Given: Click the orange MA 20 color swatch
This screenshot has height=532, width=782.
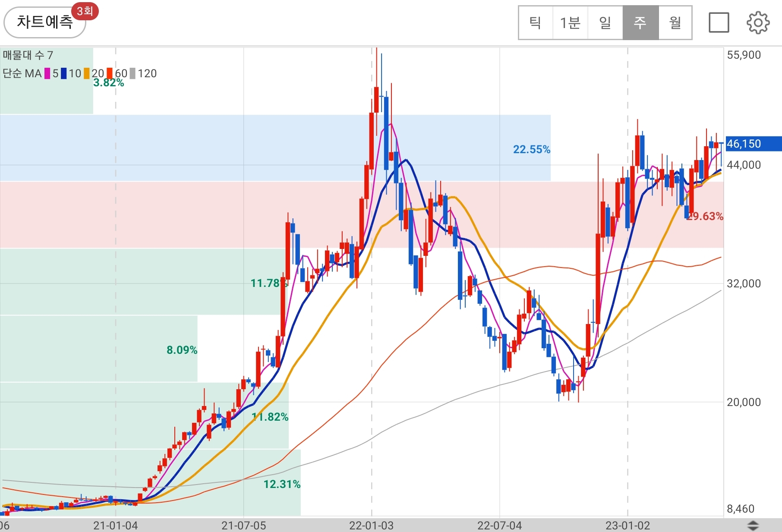Looking at the screenshot, I should pos(87,74).
